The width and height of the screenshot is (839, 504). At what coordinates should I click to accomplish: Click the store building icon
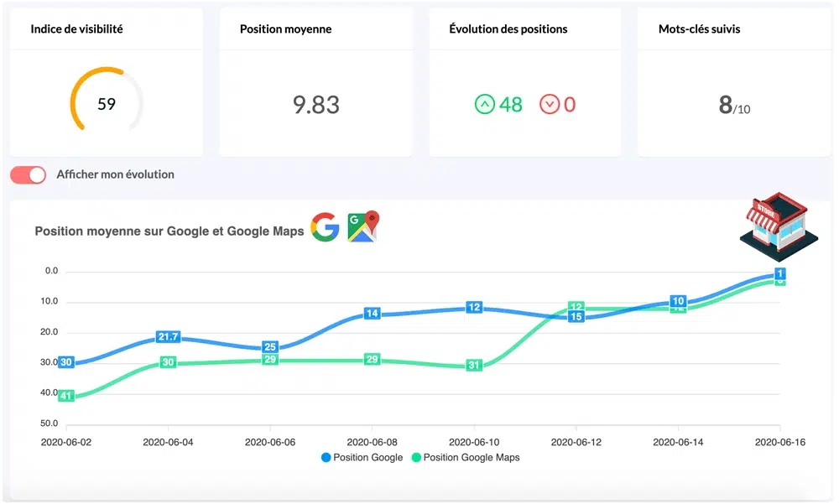[x=778, y=221]
